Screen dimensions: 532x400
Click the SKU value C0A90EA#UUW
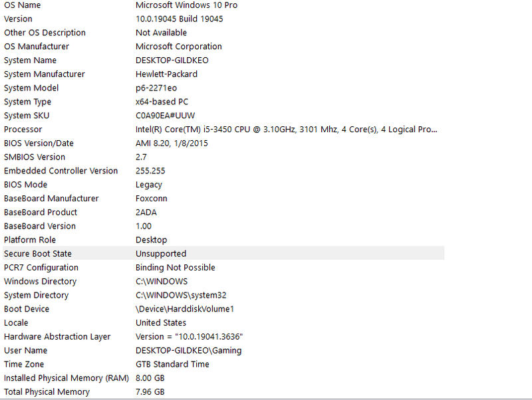[165, 116]
